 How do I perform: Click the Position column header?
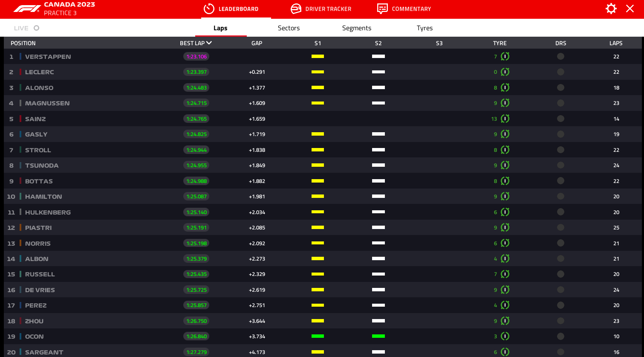tap(23, 43)
